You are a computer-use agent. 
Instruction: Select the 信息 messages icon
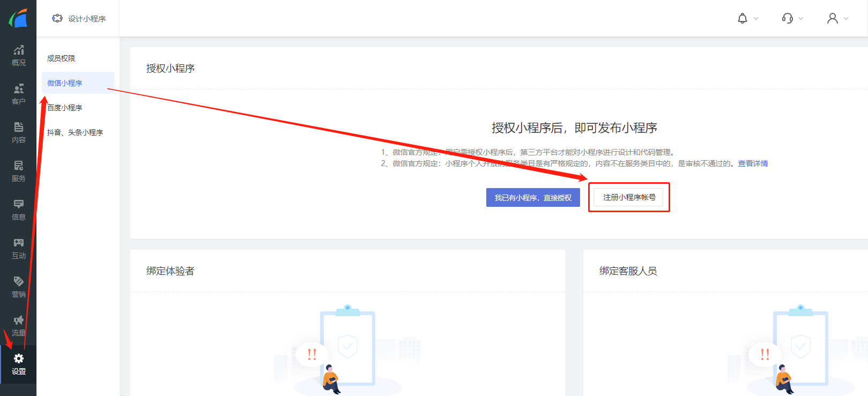pos(18,205)
